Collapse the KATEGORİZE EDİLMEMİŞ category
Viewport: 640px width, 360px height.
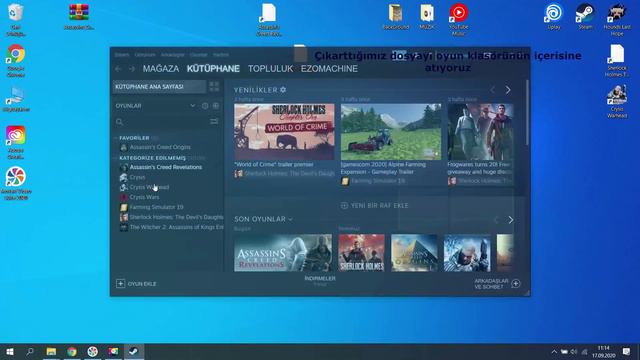coord(152,158)
